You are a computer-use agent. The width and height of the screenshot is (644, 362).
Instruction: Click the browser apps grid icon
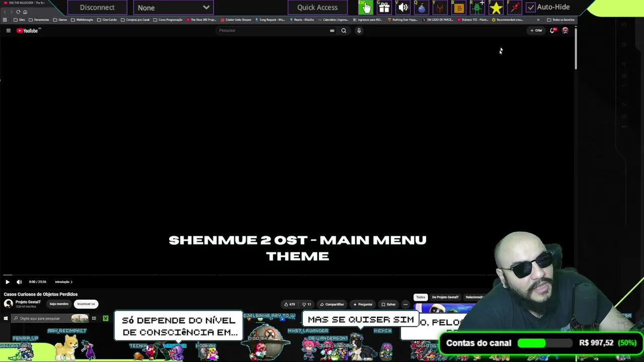point(5,20)
